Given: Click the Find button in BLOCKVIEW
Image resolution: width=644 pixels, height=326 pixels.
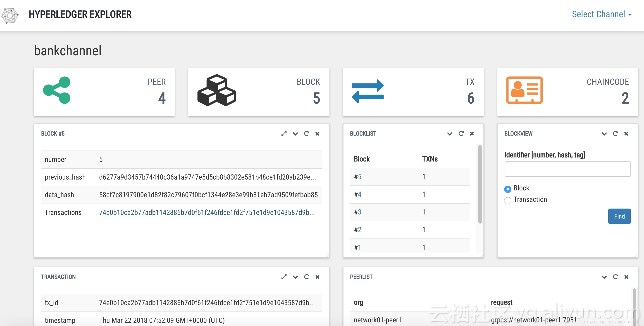Looking at the screenshot, I should [620, 216].
